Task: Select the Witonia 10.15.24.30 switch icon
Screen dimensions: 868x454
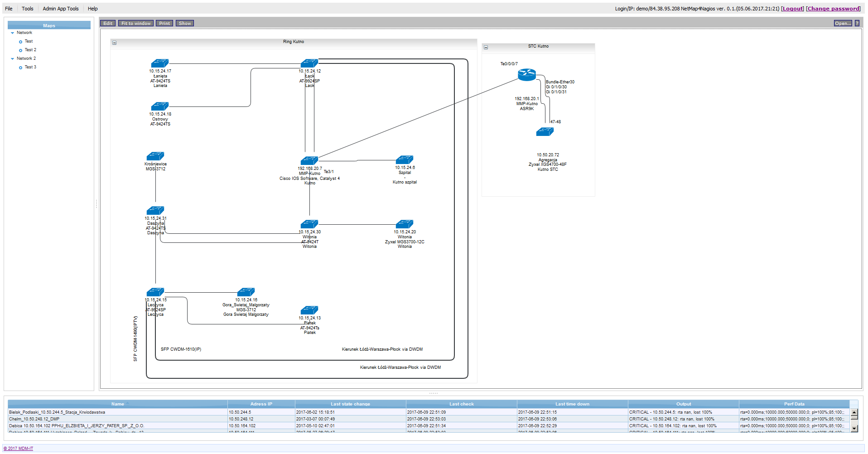Action: tap(309, 224)
